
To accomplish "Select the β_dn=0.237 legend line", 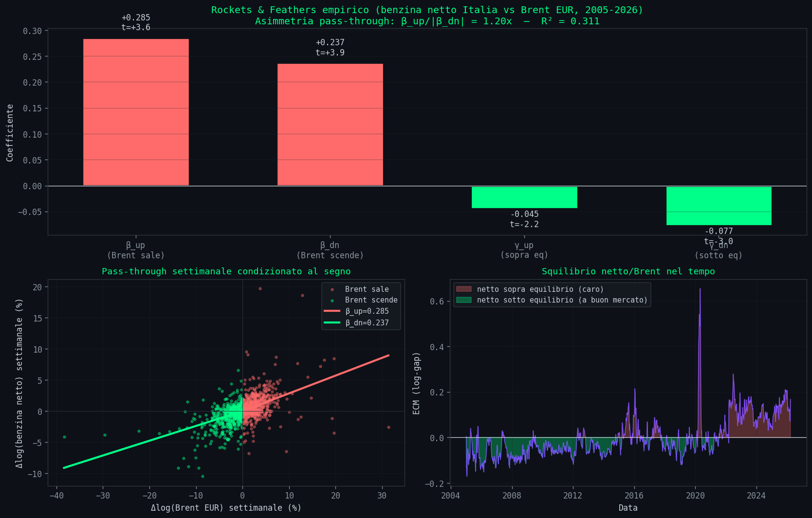I will [x=332, y=323].
